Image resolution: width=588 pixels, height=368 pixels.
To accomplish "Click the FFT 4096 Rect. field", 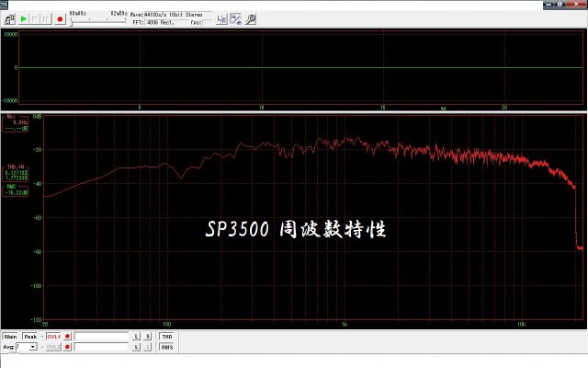I will tap(166, 22).
